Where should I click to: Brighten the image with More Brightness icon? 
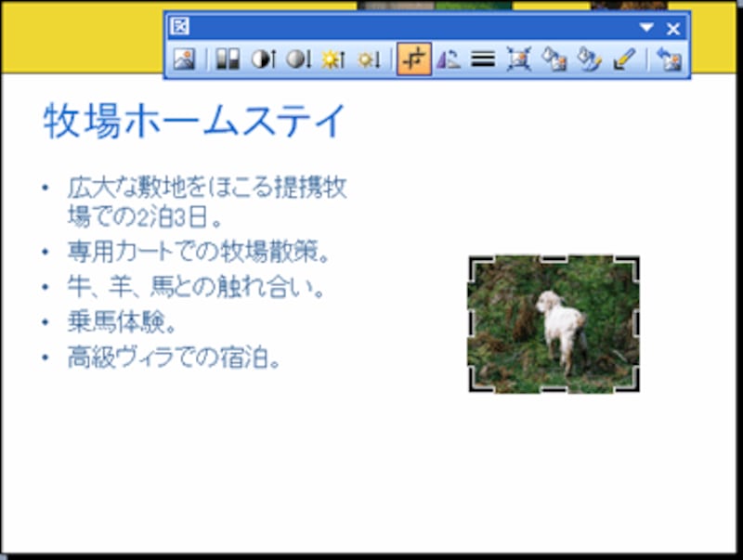(x=333, y=59)
